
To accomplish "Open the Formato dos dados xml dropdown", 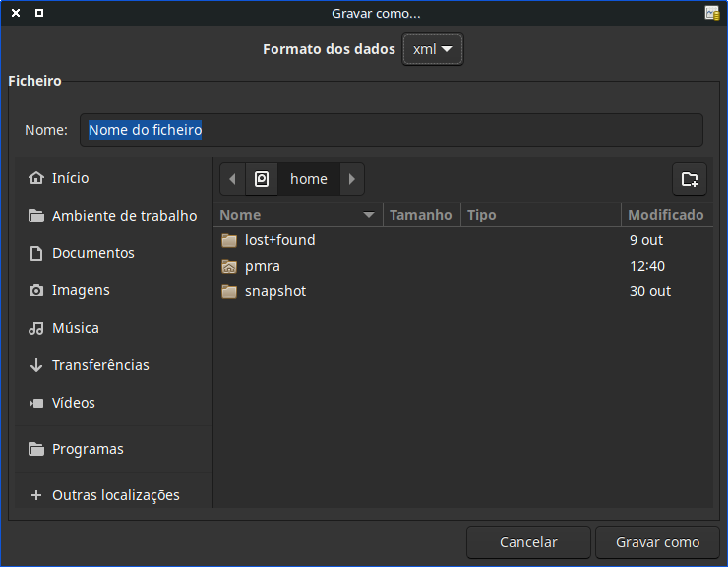I will click(432, 49).
